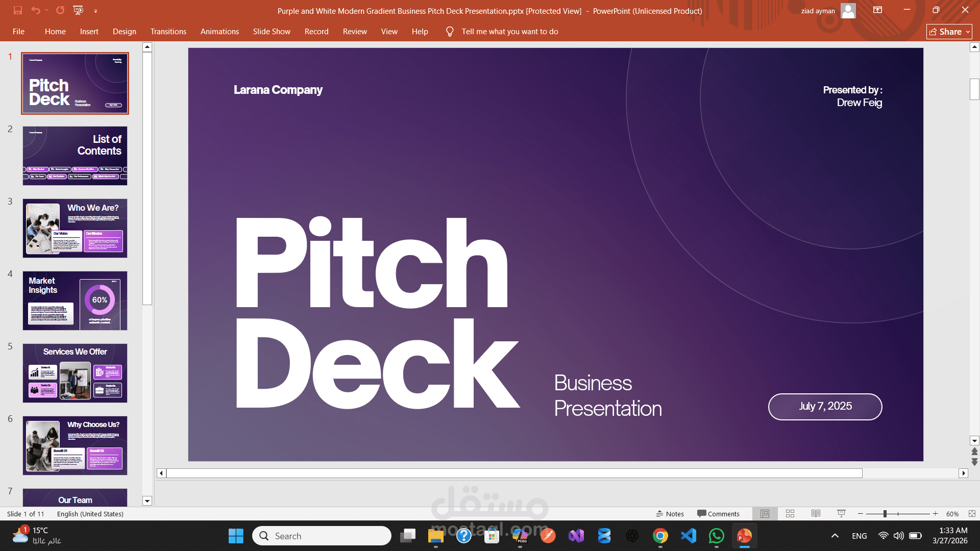Click the 60% zoom level button
The height and width of the screenshot is (551, 980).
pos(952,514)
